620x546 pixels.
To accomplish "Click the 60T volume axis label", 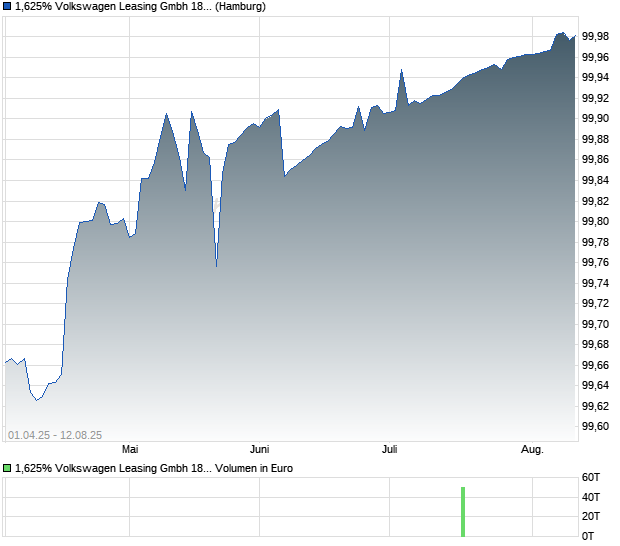I will point(591,478).
